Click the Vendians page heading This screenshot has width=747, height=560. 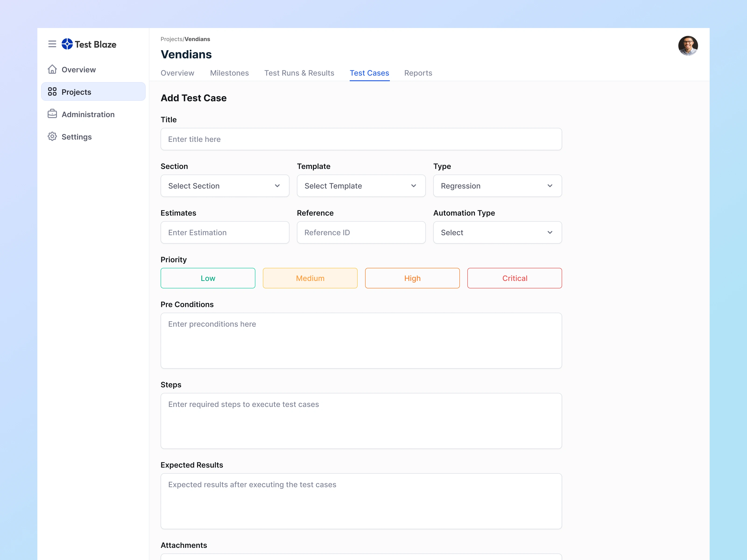tap(186, 54)
